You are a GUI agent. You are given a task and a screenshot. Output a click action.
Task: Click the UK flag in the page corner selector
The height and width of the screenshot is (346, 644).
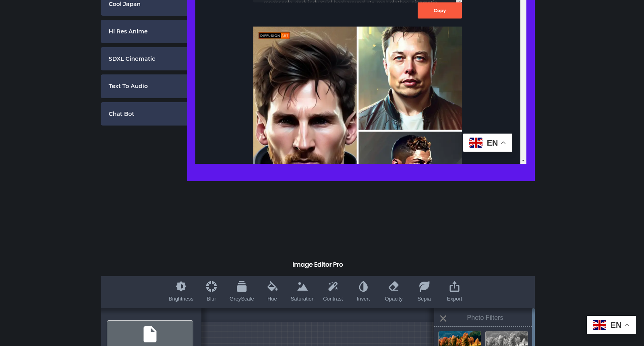point(599,325)
